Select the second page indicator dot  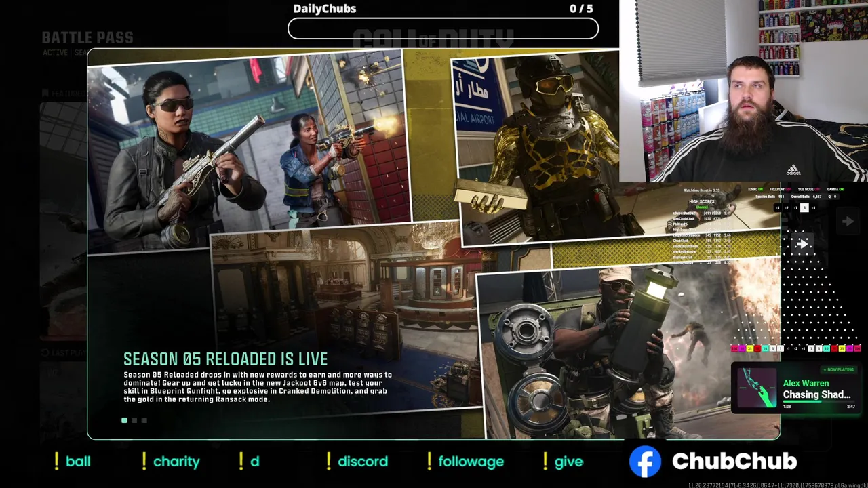(134, 420)
